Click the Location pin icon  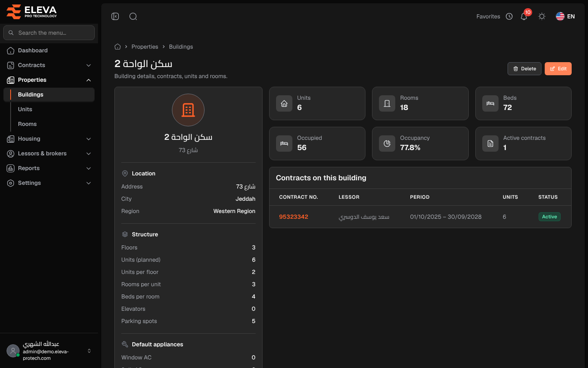point(125,173)
